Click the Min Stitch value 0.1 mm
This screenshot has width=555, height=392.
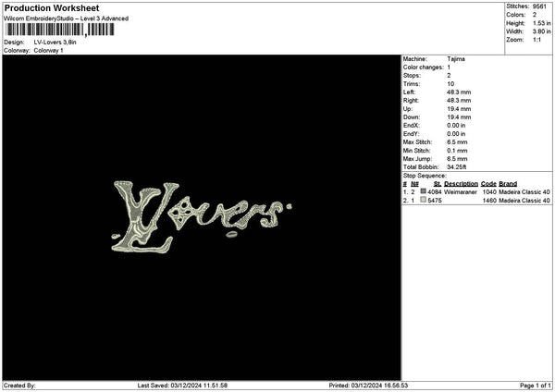(x=457, y=151)
